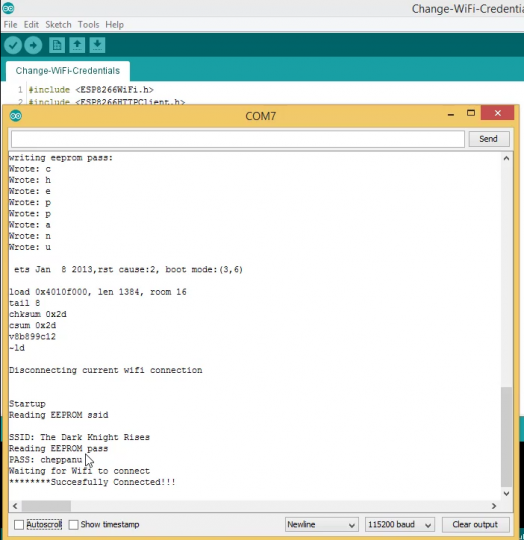
Task: Click the Upload arrow icon
Action: point(33,45)
